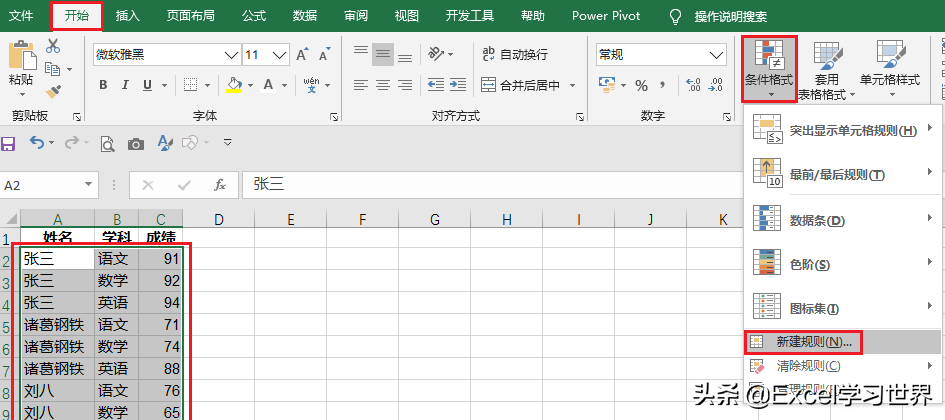This screenshot has height=420, width=945.
Task: Apply the comma style icon
Action: click(663, 85)
